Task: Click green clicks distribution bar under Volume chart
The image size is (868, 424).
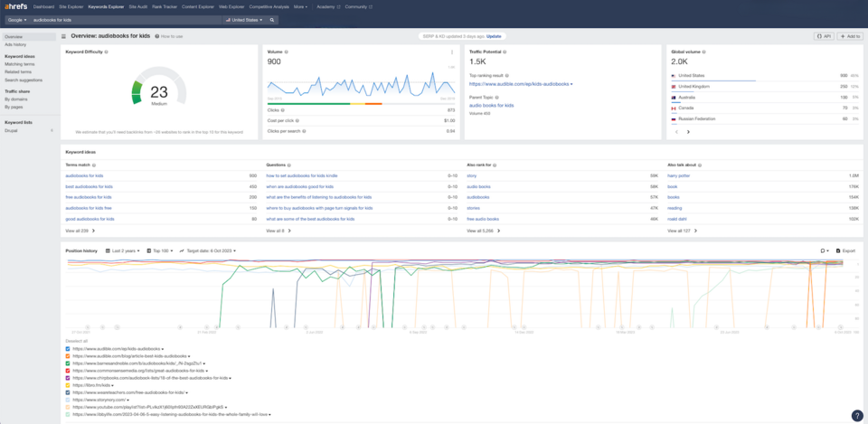Action: coord(308,103)
